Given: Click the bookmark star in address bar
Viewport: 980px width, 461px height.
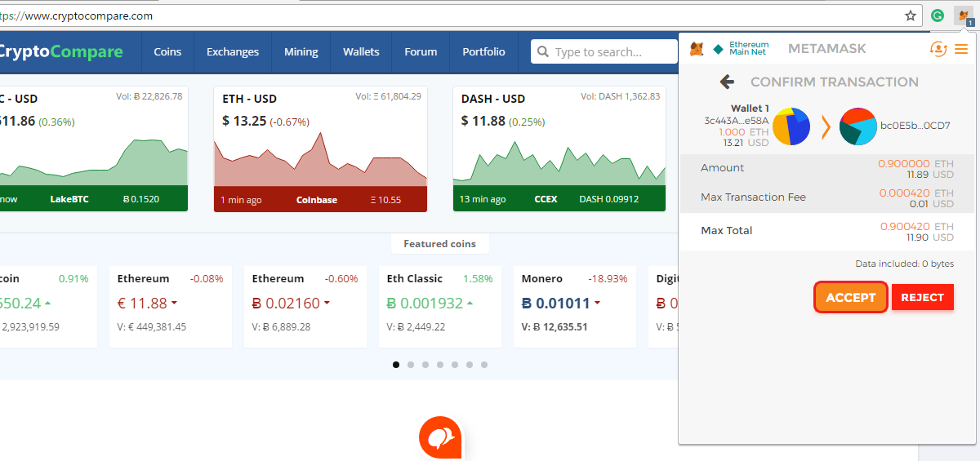Looking at the screenshot, I should [x=911, y=16].
